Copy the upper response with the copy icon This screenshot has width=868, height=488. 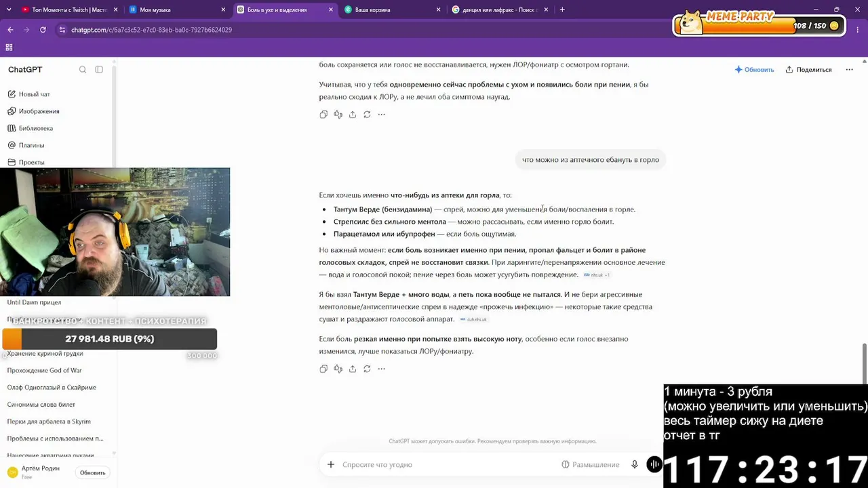(x=323, y=115)
